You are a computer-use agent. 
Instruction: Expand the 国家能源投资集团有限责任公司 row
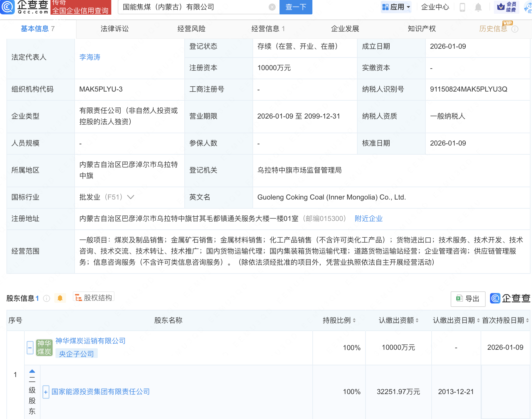click(x=46, y=392)
